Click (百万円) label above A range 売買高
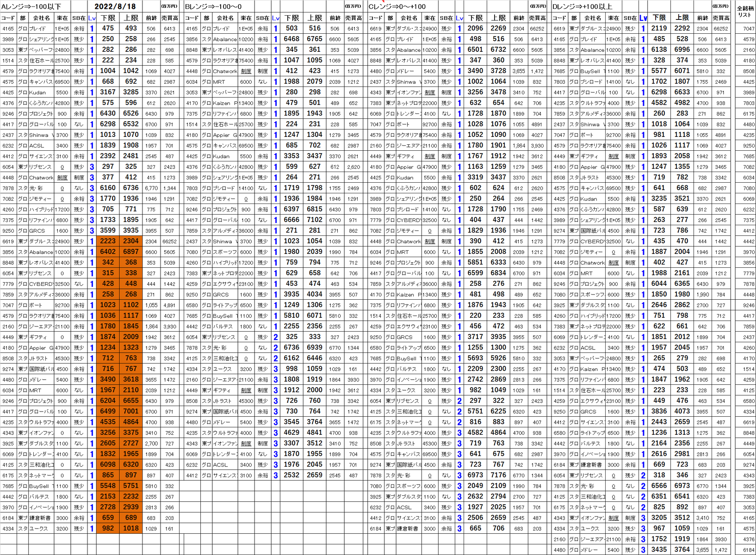The width and height of the screenshot is (756, 555). (169, 6)
